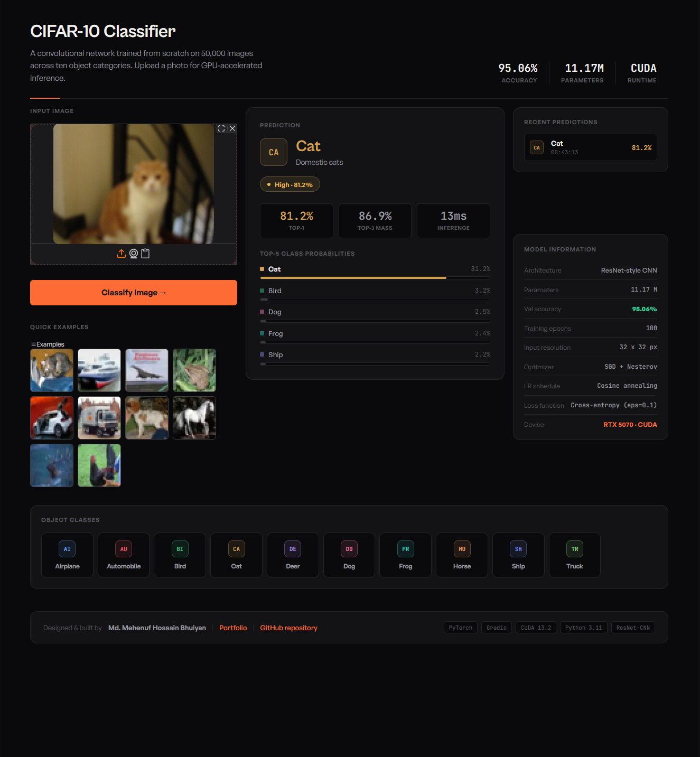Click the Bird probability bar
The height and width of the screenshot is (757, 700).
375,299
